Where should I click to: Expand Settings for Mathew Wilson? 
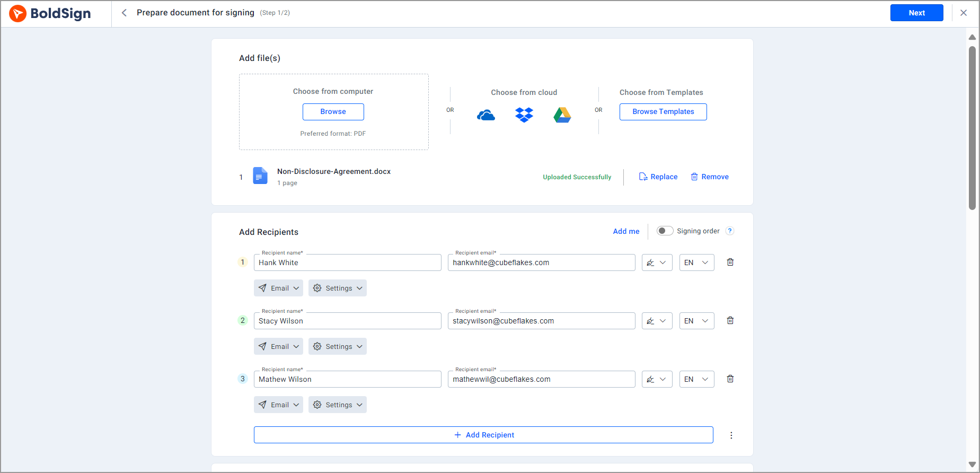[338, 405]
